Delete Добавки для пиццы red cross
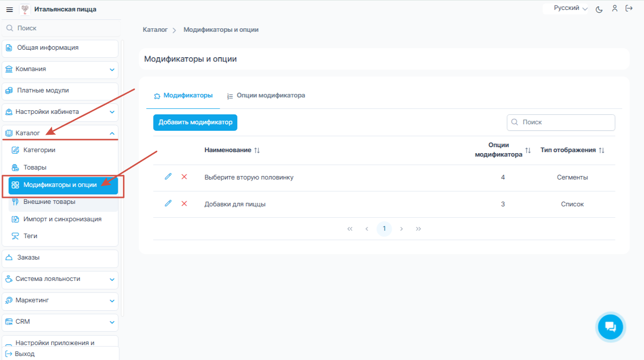The image size is (644, 360). tap(184, 203)
